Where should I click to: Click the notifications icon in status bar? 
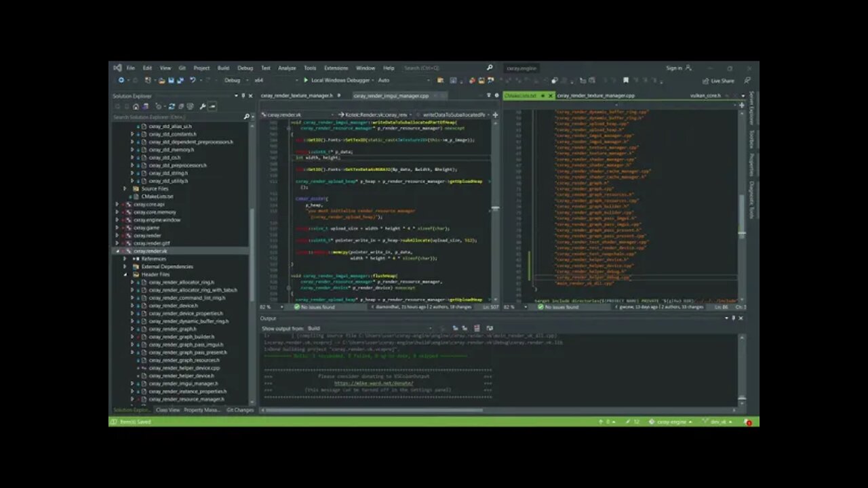click(749, 422)
